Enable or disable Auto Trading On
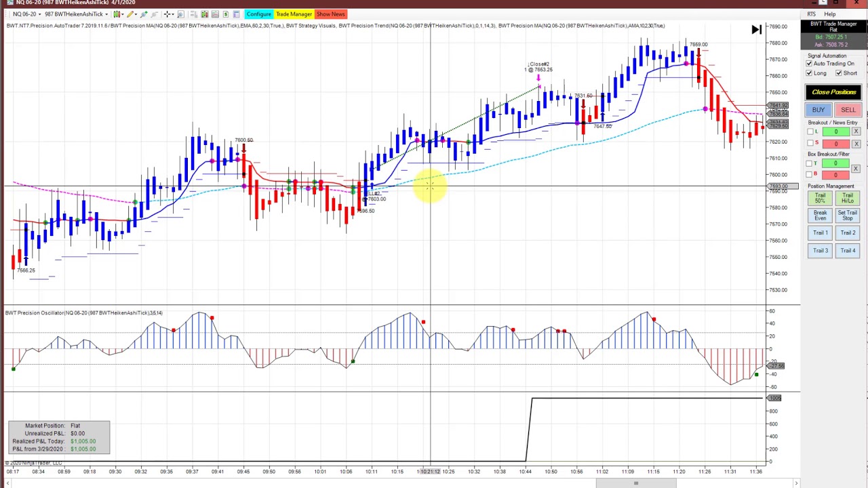 pyautogui.click(x=809, y=64)
